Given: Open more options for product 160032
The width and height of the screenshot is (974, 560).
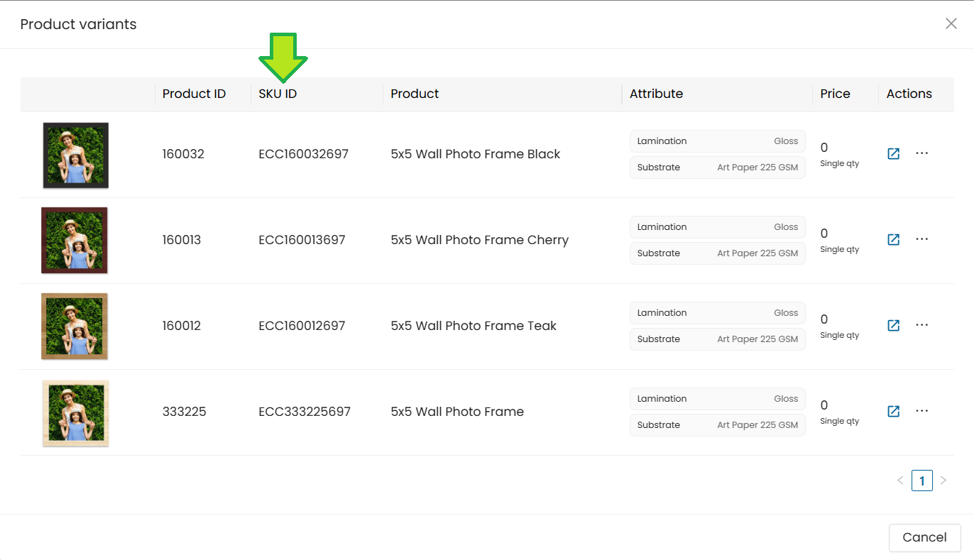Looking at the screenshot, I should point(921,153).
